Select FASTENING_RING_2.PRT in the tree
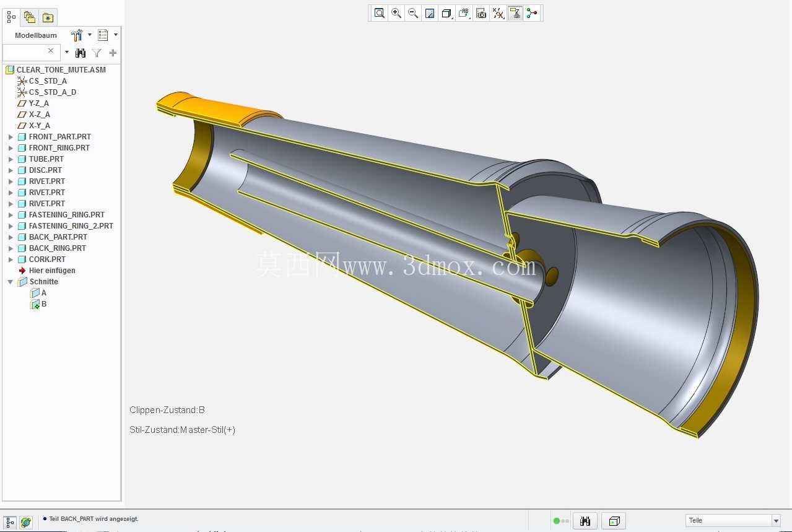 (71, 226)
